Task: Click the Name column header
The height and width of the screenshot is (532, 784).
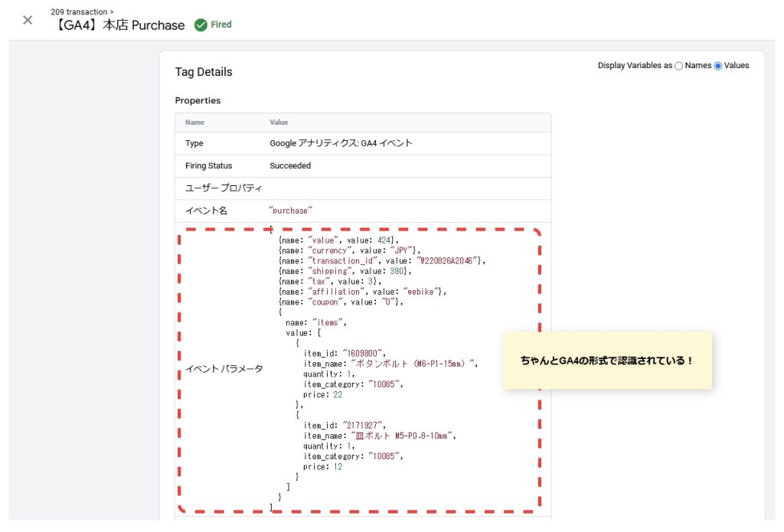Action: tap(194, 122)
